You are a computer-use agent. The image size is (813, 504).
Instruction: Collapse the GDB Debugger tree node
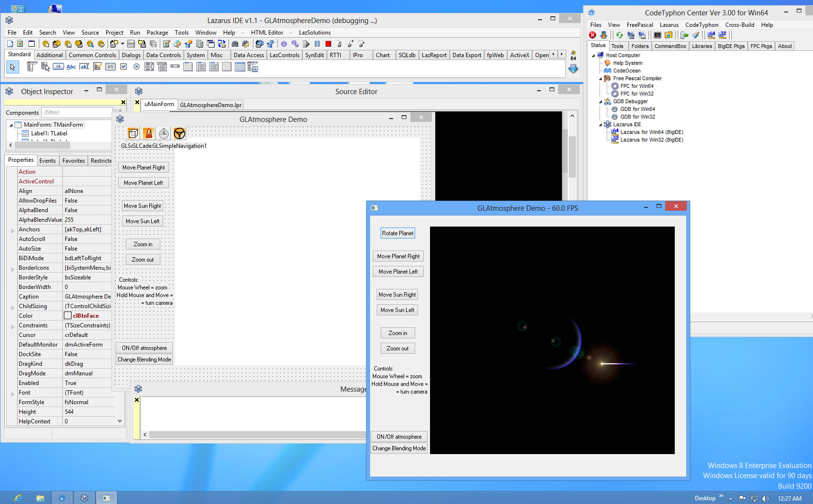pos(600,102)
